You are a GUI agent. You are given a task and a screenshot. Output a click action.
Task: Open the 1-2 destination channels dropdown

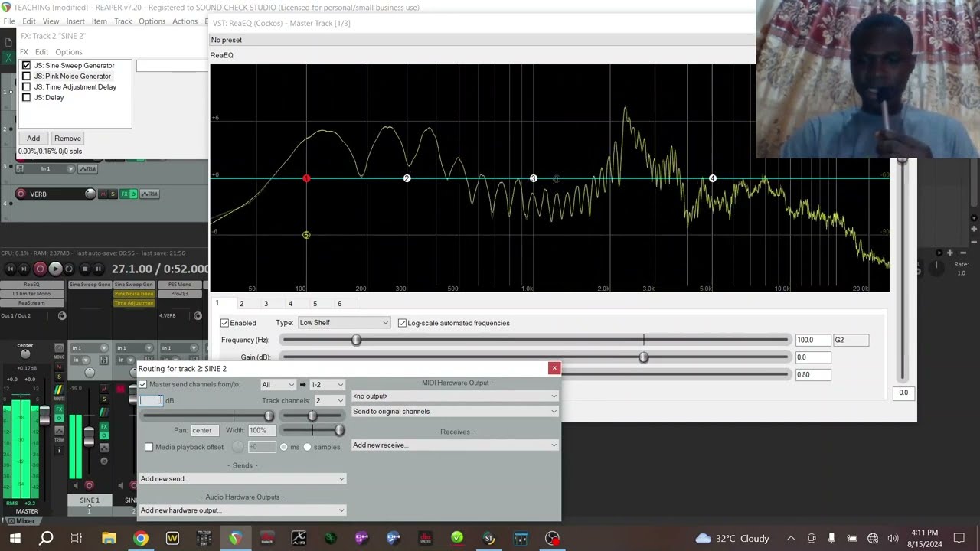pos(327,385)
